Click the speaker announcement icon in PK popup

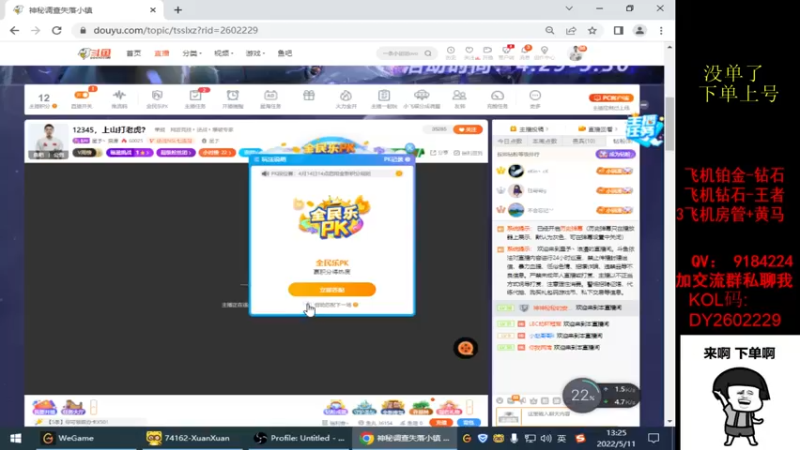[x=265, y=173]
